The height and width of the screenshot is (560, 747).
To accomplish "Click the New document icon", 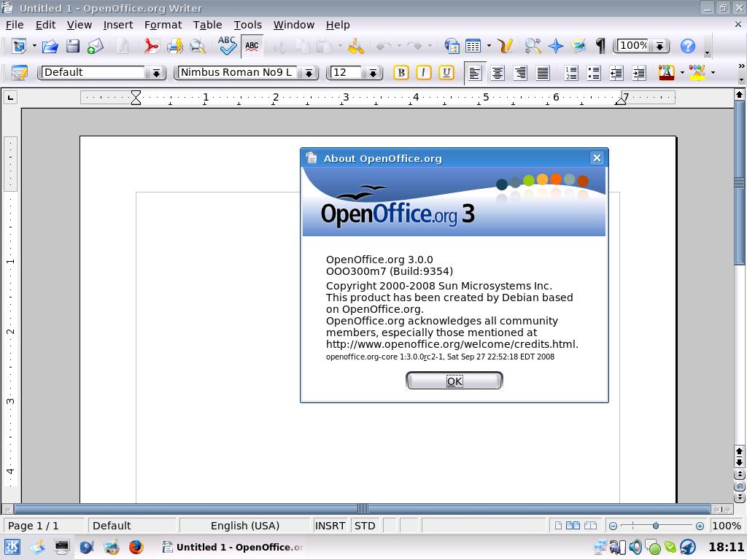I will pyautogui.click(x=20, y=46).
